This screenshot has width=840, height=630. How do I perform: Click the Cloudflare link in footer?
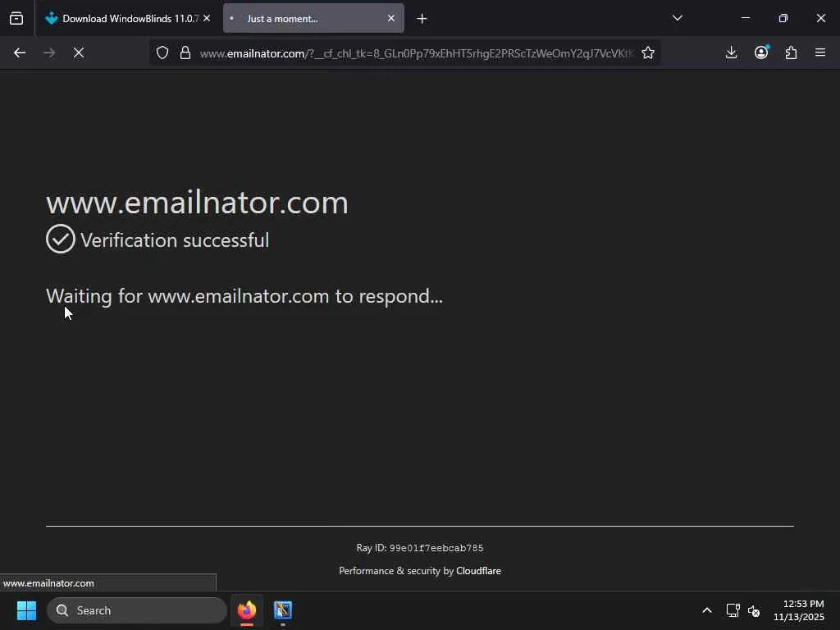point(478,571)
